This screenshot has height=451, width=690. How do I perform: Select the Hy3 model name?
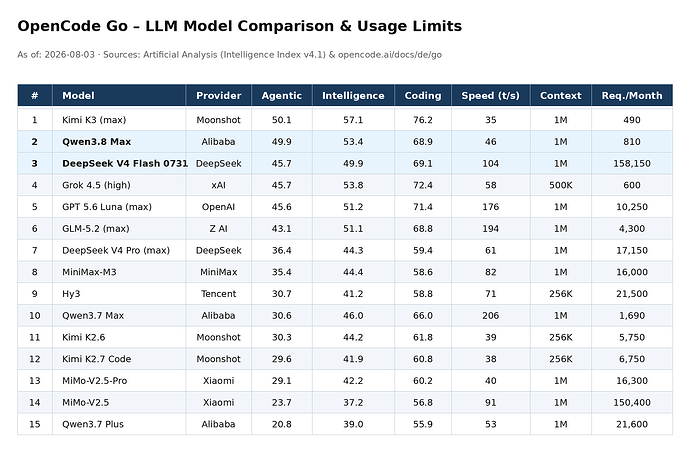point(71,294)
